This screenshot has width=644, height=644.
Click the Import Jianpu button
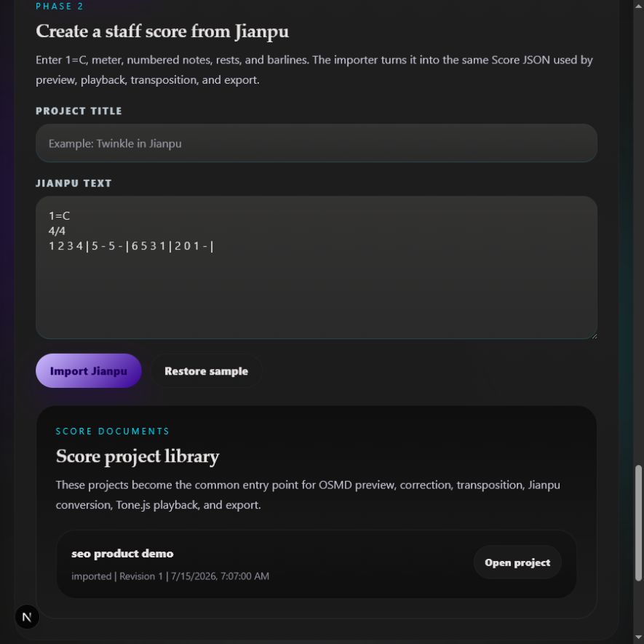tap(89, 370)
